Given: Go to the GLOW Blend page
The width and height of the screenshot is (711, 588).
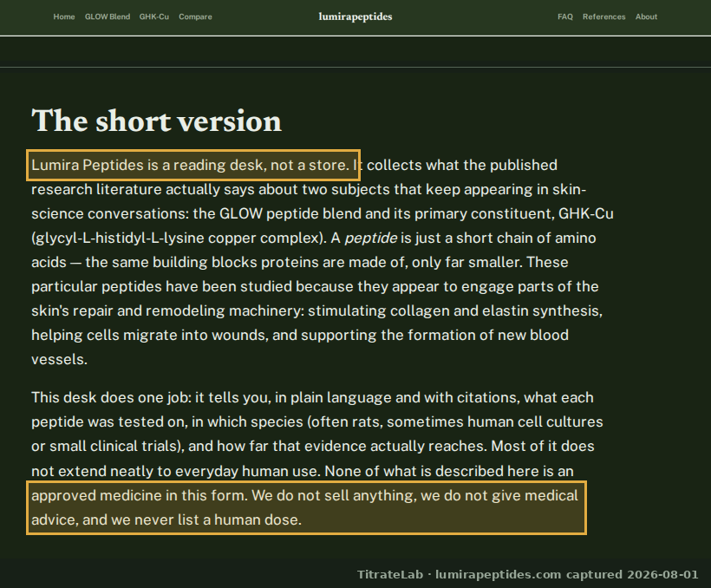Looking at the screenshot, I should (108, 16).
